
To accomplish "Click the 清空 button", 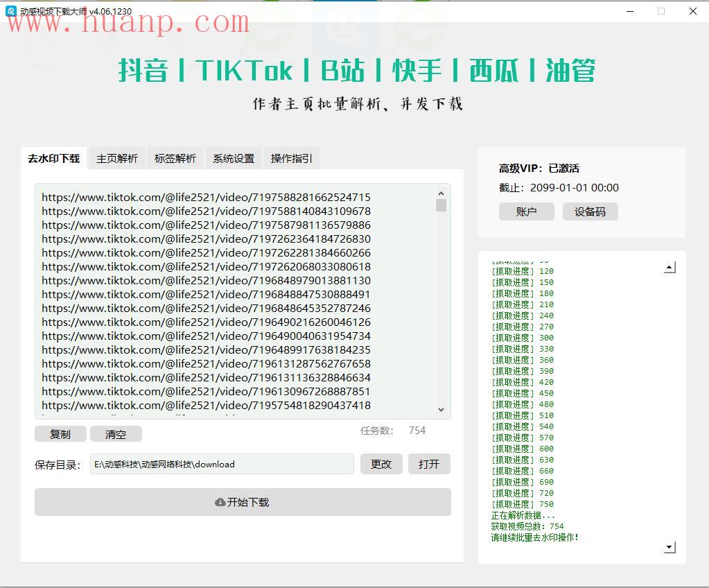I will pos(116,434).
